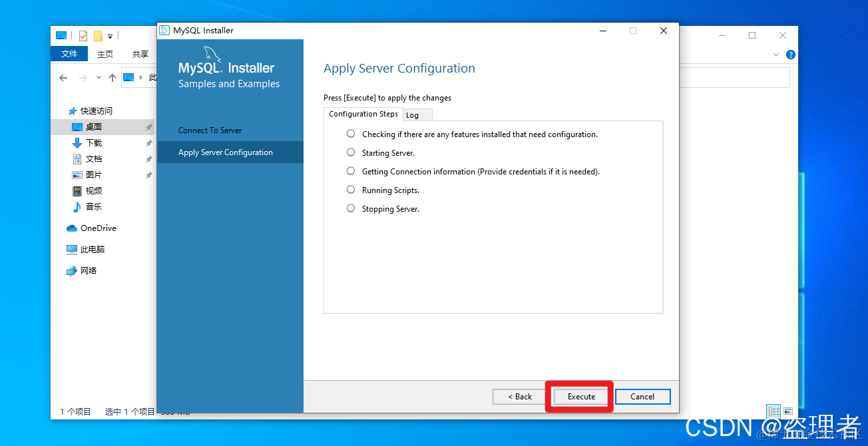The width and height of the screenshot is (868, 446).
Task: Switch to the Log tab
Action: pyautogui.click(x=417, y=115)
